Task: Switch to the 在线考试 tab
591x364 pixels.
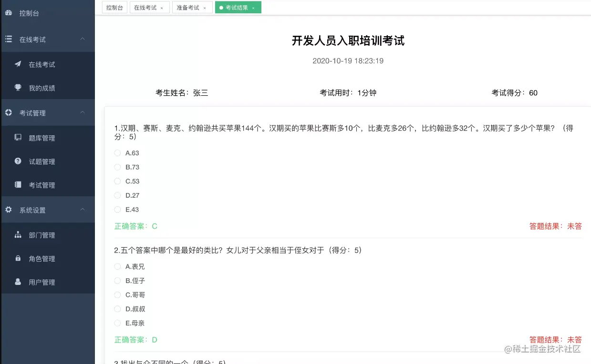Action: tap(149, 8)
